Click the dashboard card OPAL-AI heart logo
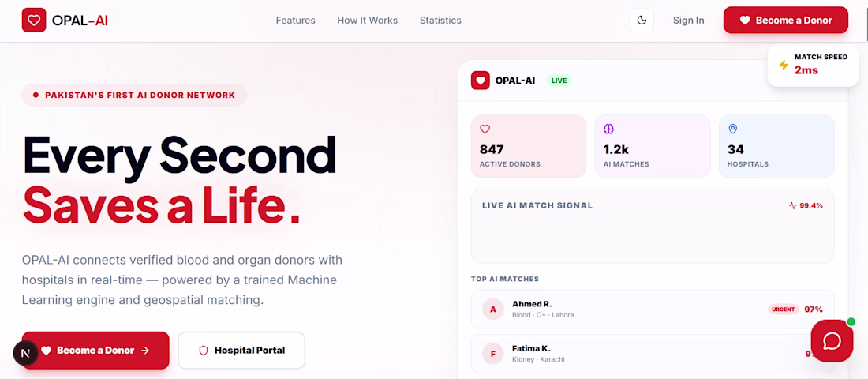This screenshot has width=868, height=379. [481, 81]
